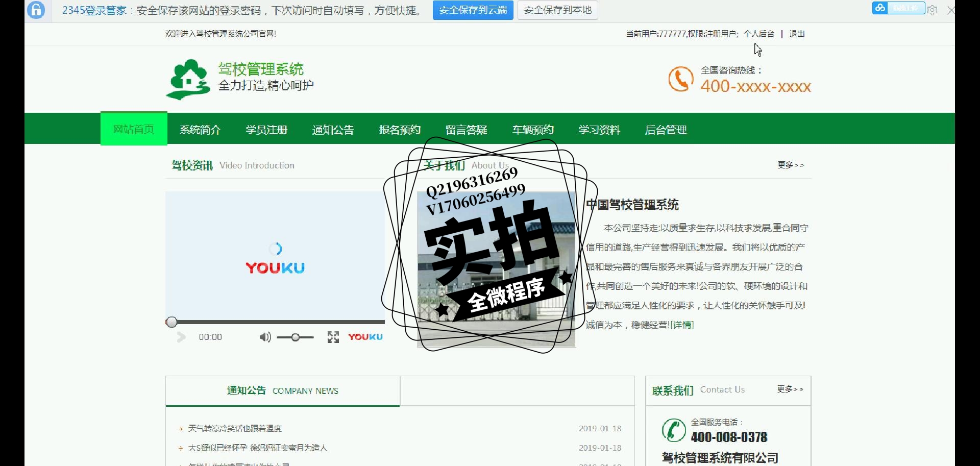Click the orange phone hotline icon
This screenshot has height=466, width=980.
[681, 79]
